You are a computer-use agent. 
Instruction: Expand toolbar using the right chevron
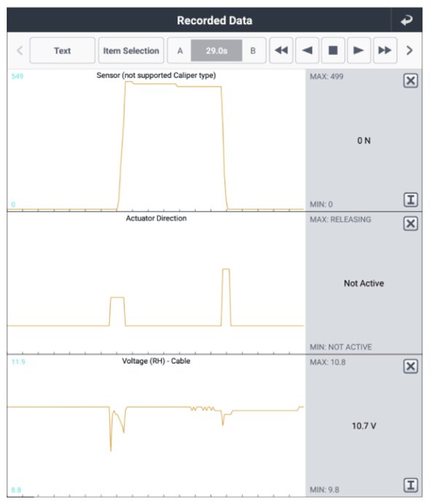(x=410, y=50)
